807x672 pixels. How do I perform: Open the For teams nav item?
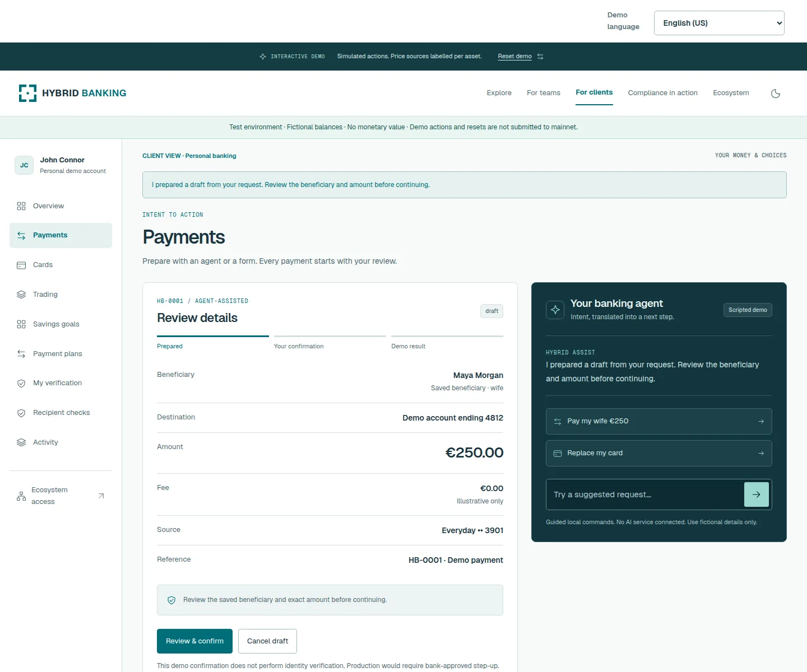(x=543, y=93)
